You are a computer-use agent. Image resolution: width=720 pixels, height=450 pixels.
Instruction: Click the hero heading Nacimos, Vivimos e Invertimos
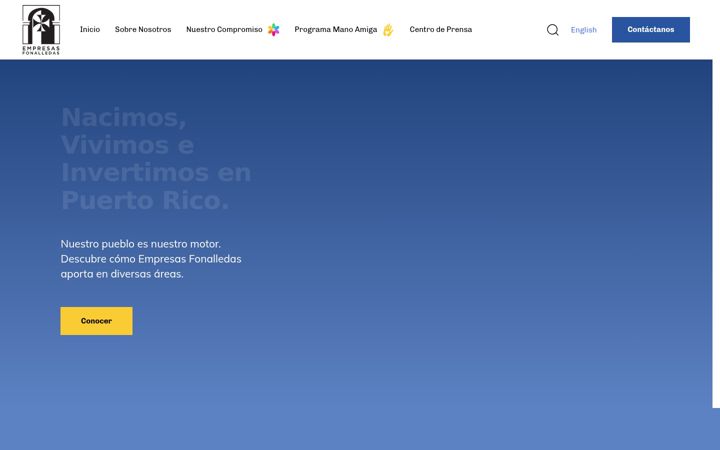point(156,158)
